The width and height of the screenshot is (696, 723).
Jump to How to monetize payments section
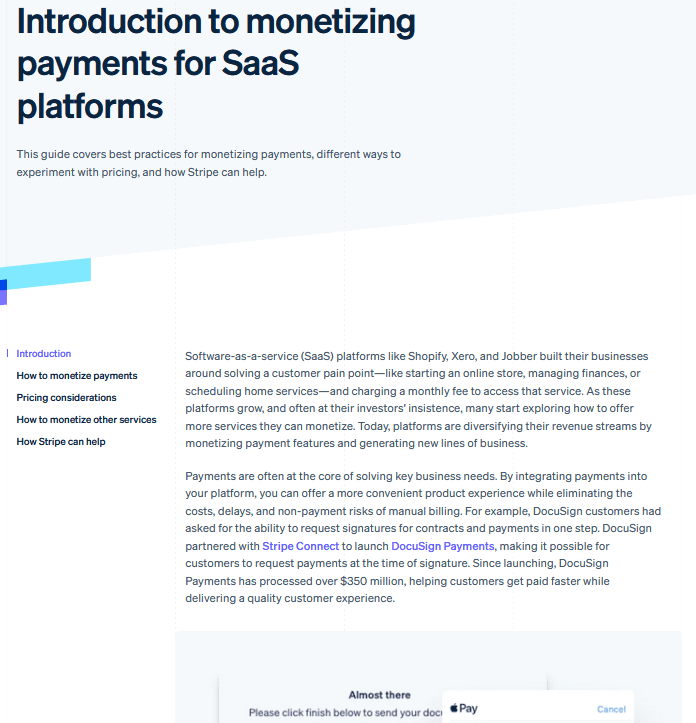77,376
